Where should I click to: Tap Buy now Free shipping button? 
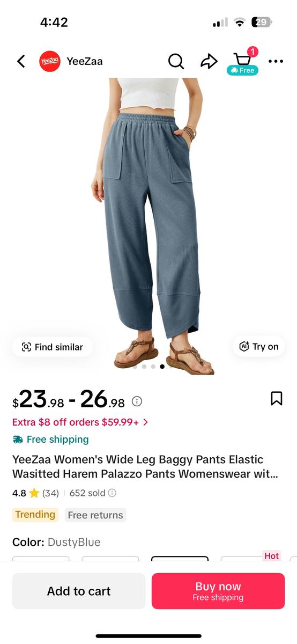tap(218, 591)
